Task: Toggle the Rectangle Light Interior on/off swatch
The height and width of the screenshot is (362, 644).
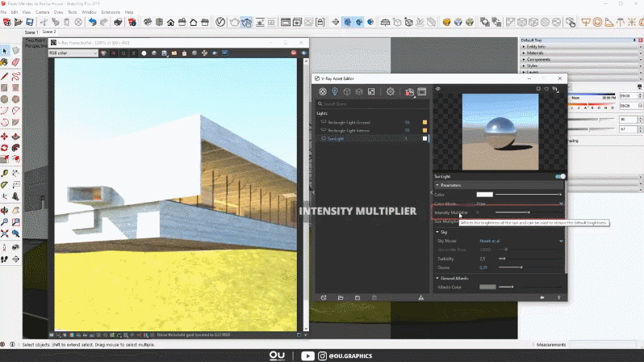Action: pyautogui.click(x=425, y=130)
